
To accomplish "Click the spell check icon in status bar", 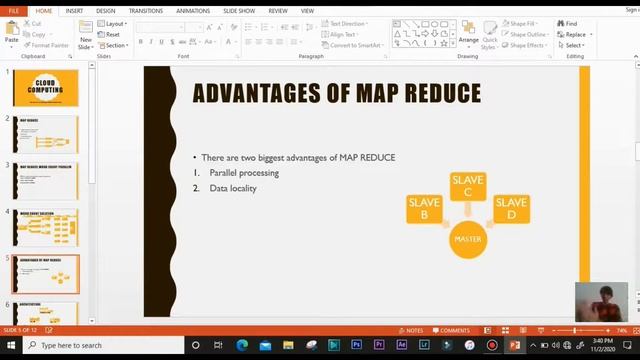I will 49,330.
